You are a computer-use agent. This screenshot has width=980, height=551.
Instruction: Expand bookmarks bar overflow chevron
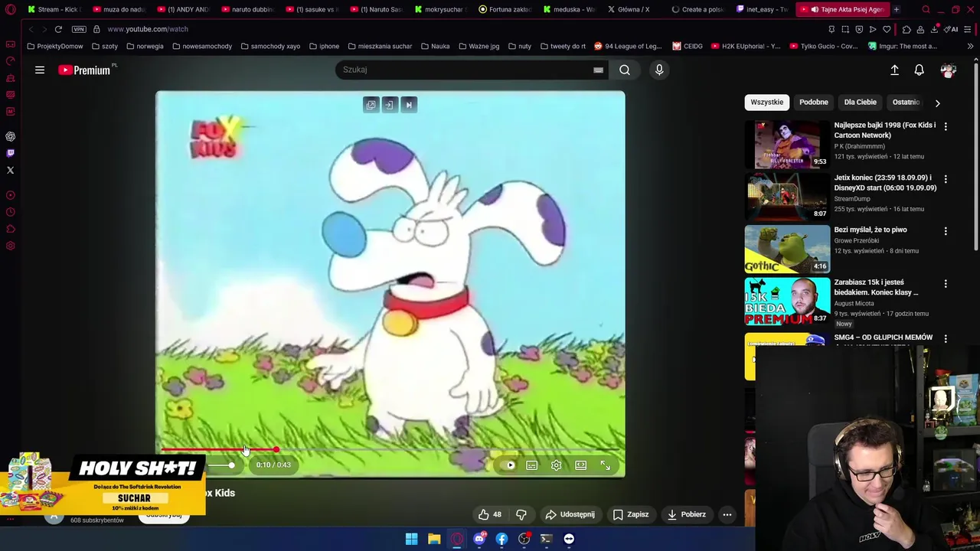970,46
